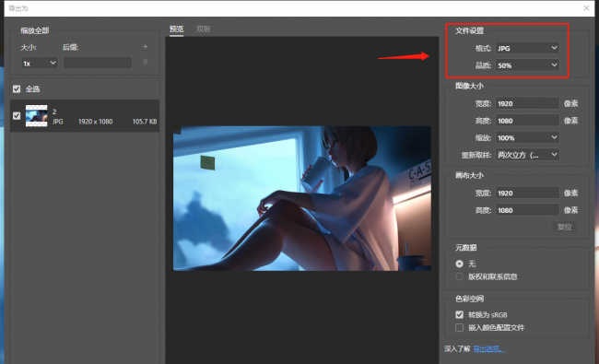
Task: Click the large preview image
Action: (x=302, y=198)
